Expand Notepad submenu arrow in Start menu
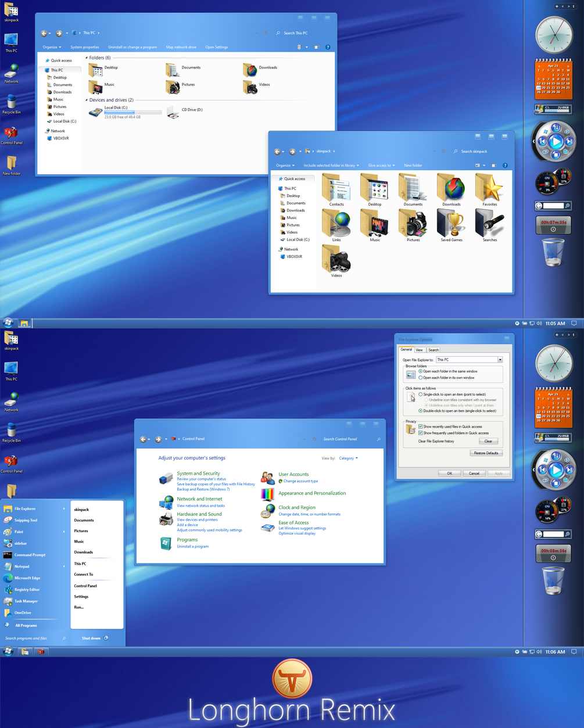The image size is (584, 728). tap(64, 566)
